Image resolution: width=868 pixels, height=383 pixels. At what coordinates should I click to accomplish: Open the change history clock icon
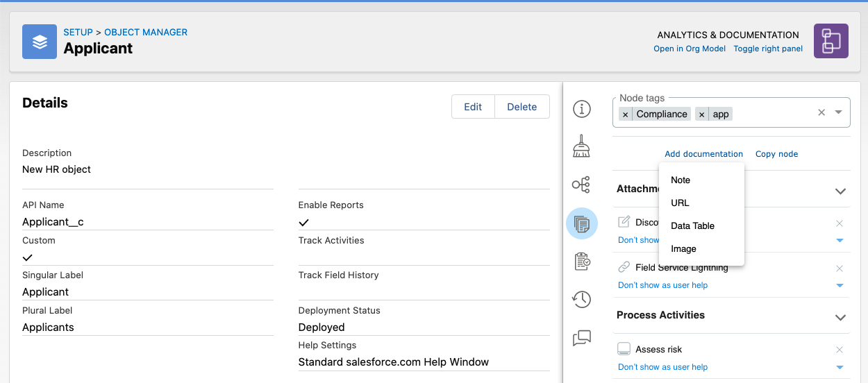[581, 299]
